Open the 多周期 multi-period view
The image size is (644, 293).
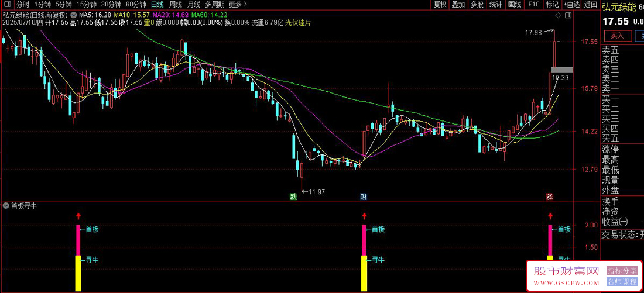[x=214, y=5]
